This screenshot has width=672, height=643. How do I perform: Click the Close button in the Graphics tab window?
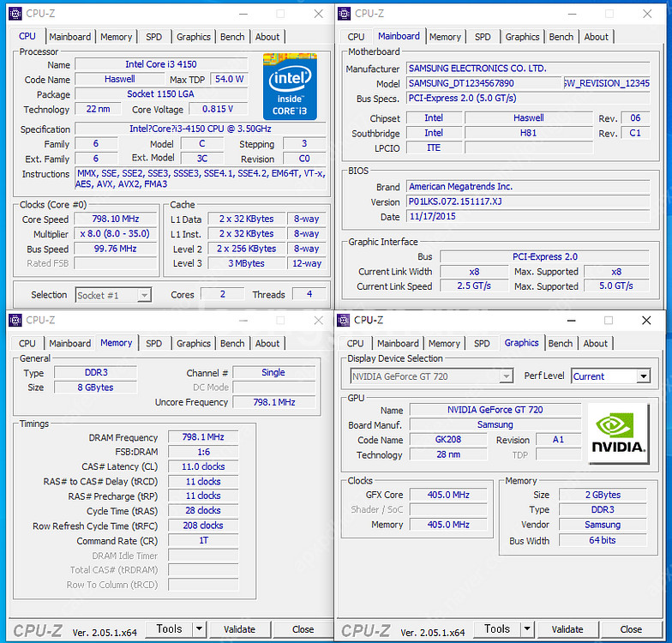tap(631, 629)
